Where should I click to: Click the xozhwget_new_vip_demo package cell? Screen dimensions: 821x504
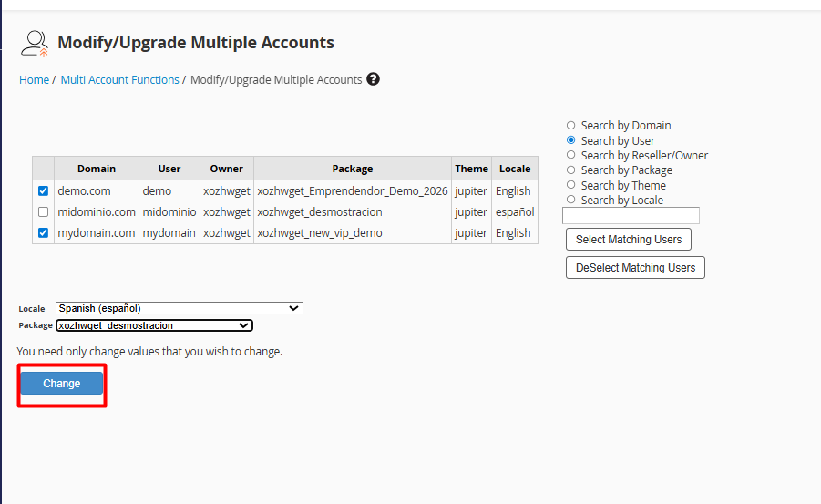point(353,233)
